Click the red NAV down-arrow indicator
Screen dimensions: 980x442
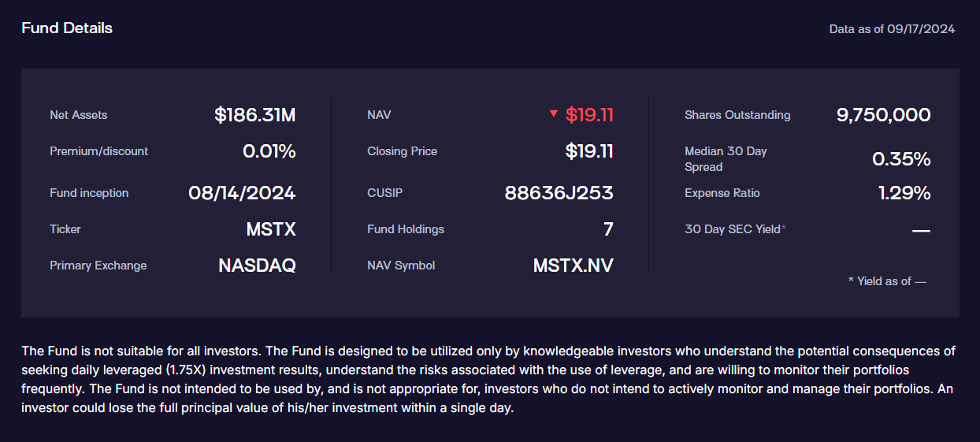tap(554, 114)
